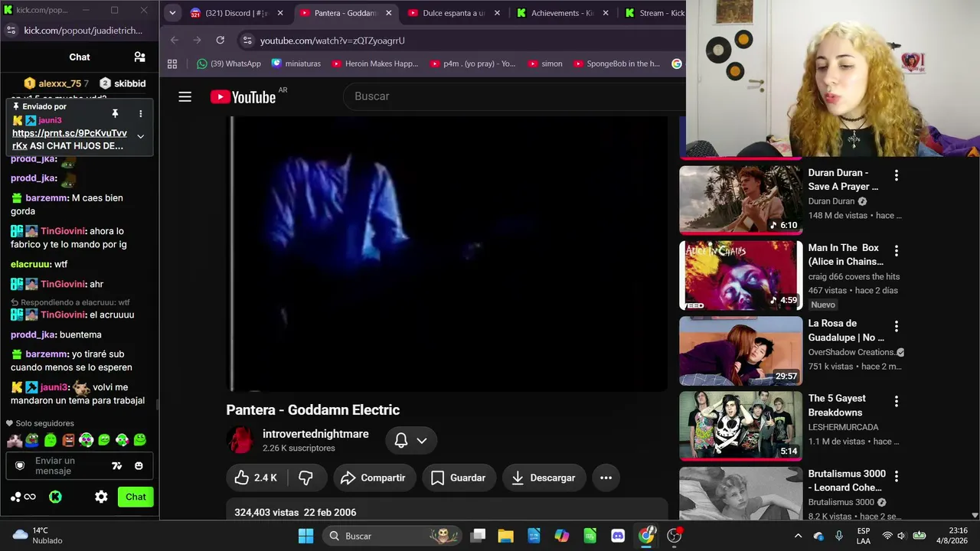The image size is (980, 551).
Task: Open Kick chat settings gear
Action: (101, 497)
